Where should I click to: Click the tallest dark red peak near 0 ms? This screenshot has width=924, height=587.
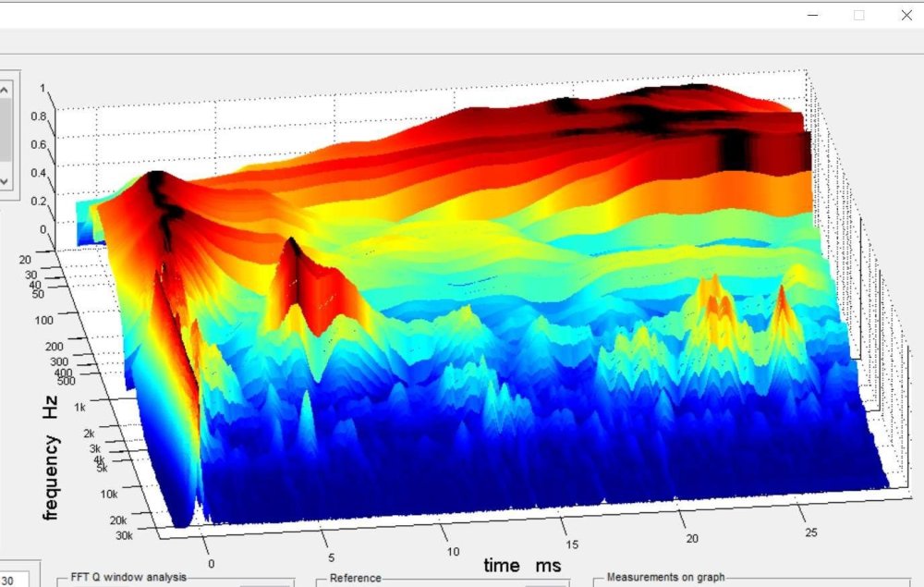pyautogui.click(x=155, y=180)
